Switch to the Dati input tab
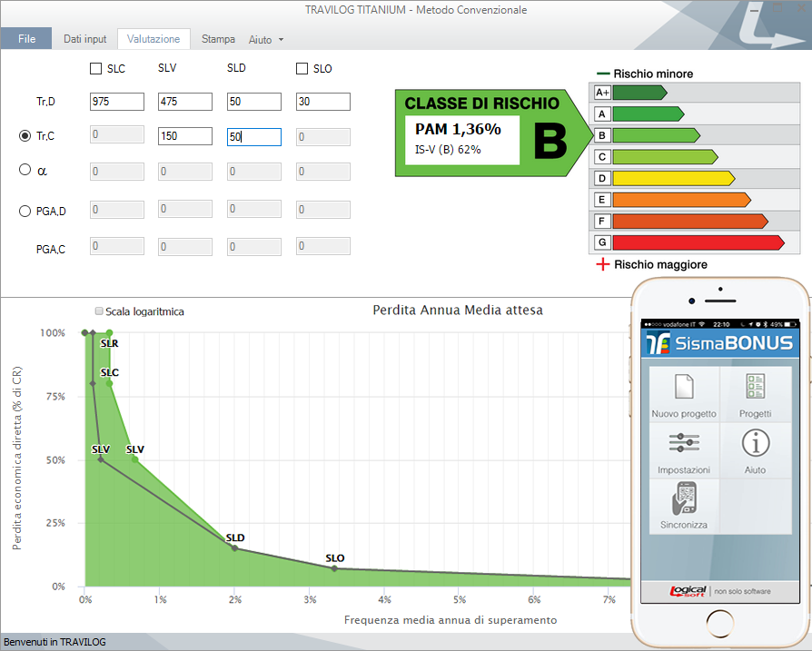This screenshot has height=651, width=812. click(x=84, y=39)
